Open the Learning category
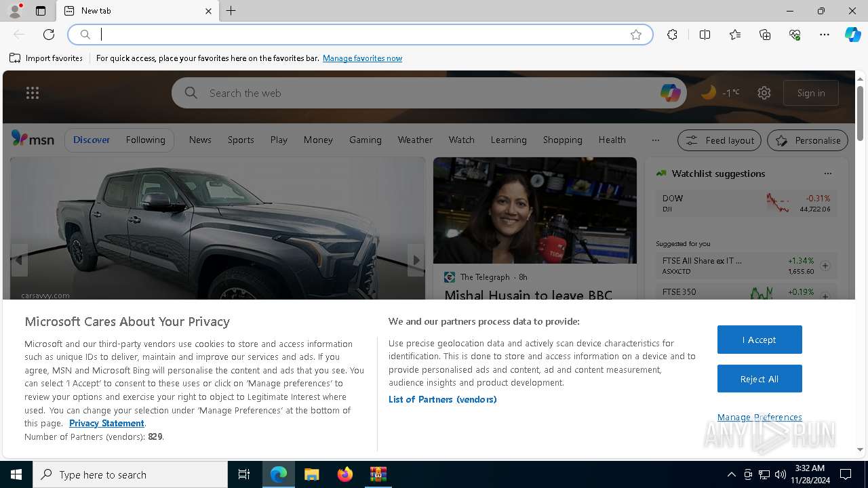This screenshot has height=488, width=868. pyautogui.click(x=509, y=140)
